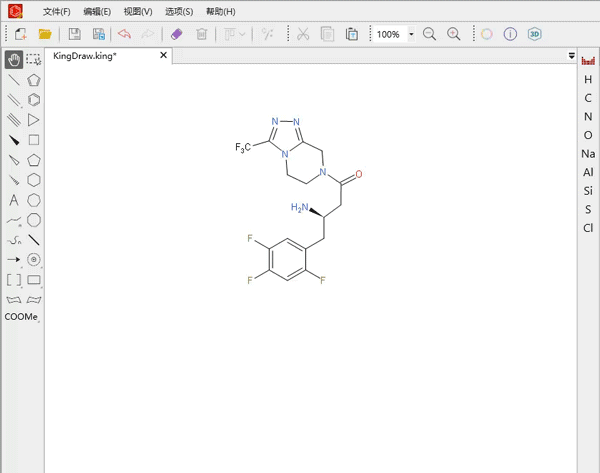Select the bracket tool
This screenshot has width=600, height=473.
14,280
